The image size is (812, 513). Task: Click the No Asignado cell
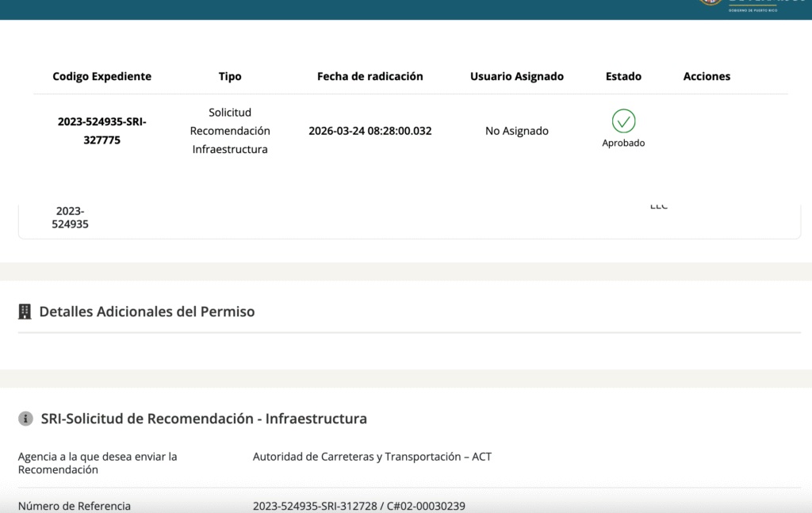[x=517, y=131]
